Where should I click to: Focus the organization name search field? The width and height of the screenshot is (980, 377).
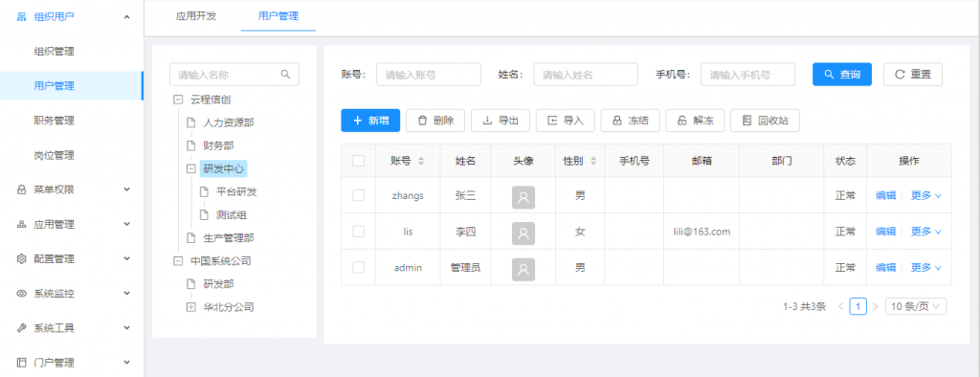tap(234, 75)
